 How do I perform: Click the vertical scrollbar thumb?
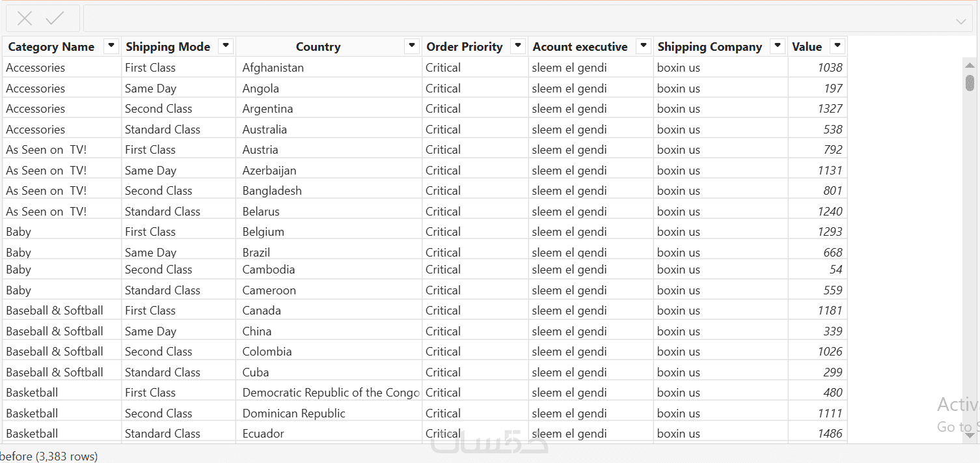(x=970, y=83)
